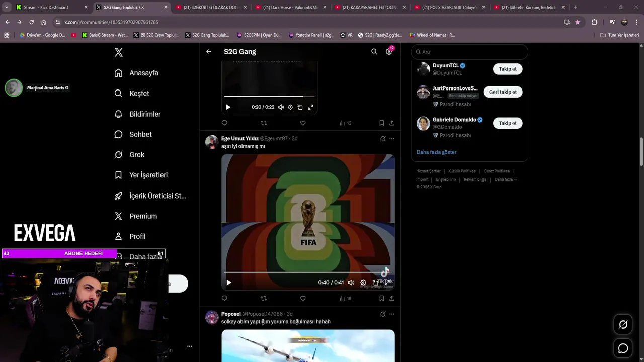Follow DuyumTCL with Takip et
This screenshot has height=362, width=644.
[508, 69]
